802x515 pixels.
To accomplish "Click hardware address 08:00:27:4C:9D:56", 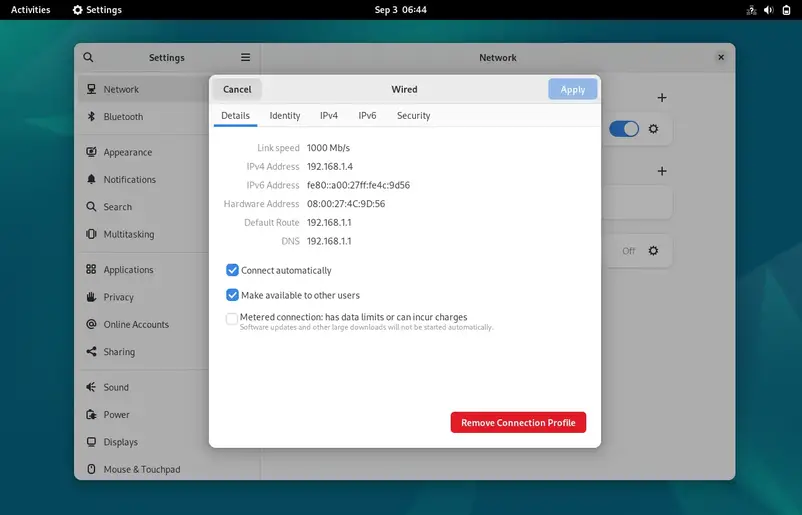I will coord(346,204).
